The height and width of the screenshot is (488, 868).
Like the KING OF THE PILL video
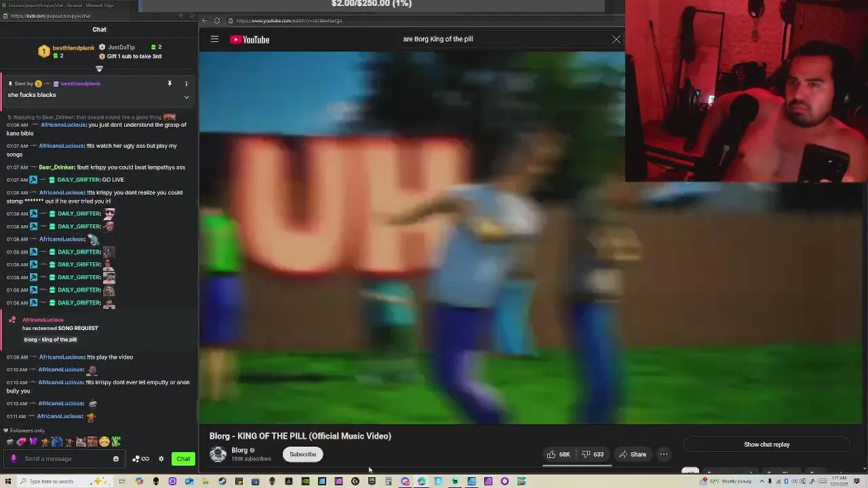559,454
